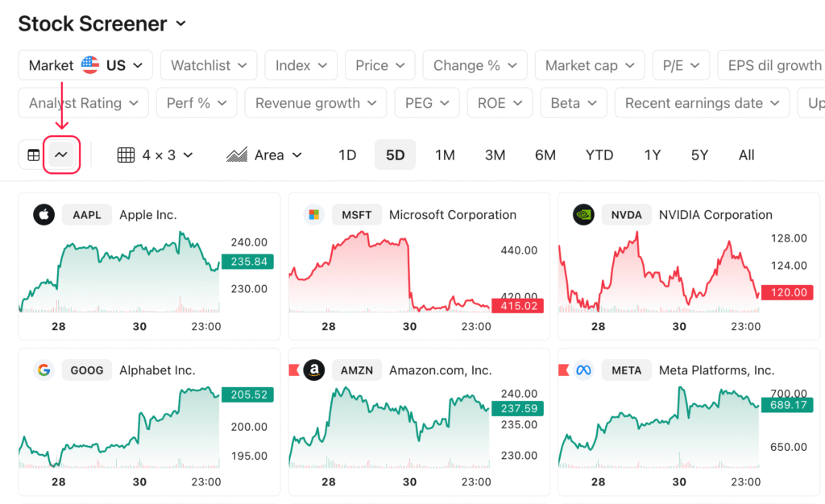Switch to chart view icon
The width and height of the screenshot is (825, 504).
61,155
